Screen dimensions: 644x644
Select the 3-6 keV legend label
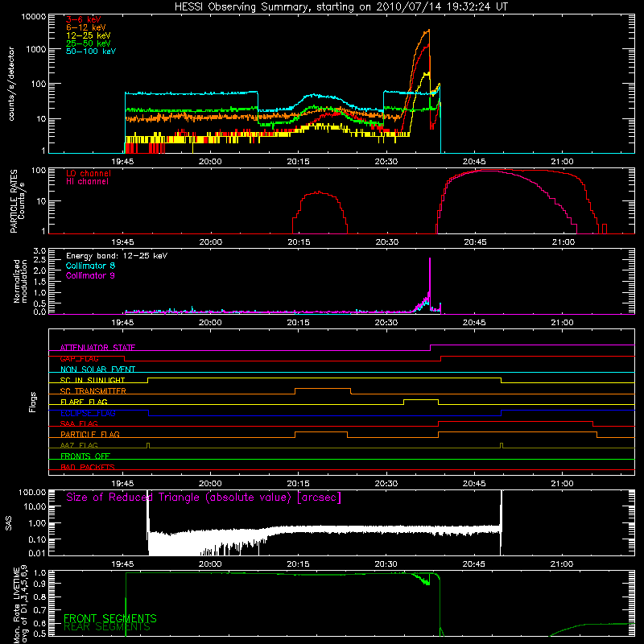point(84,19)
